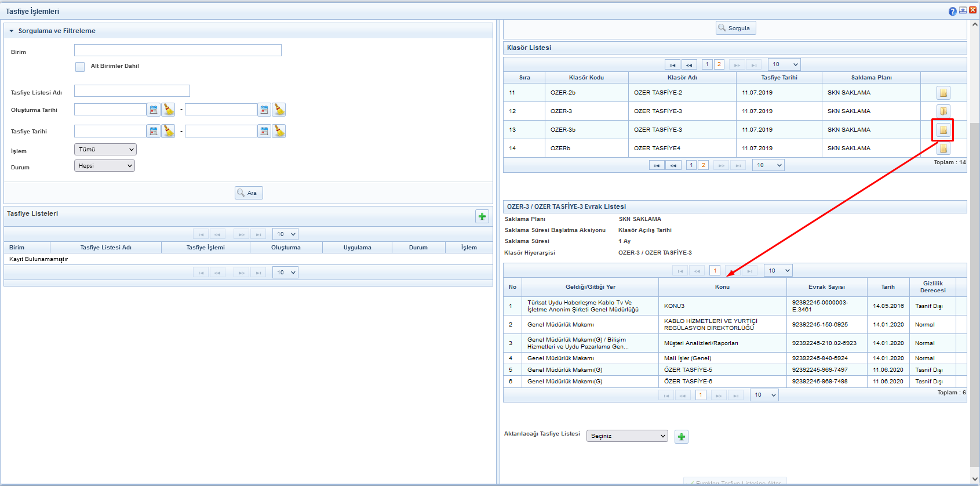
Task: Click the Birim input field
Action: point(177,50)
